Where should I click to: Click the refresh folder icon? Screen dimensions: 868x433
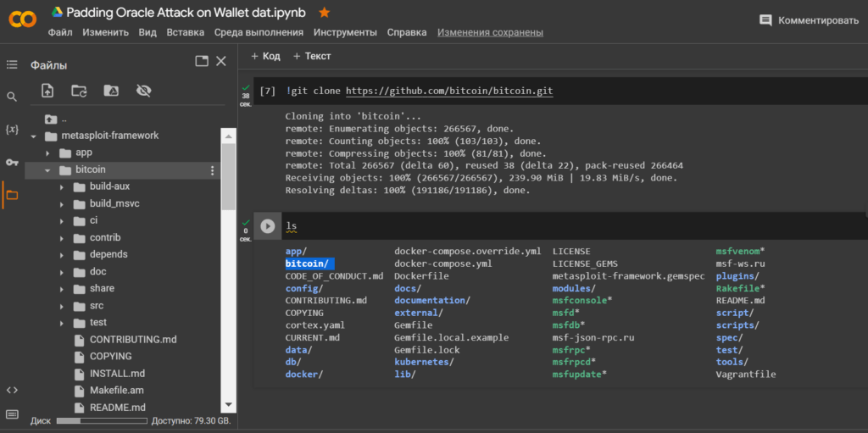coord(79,91)
